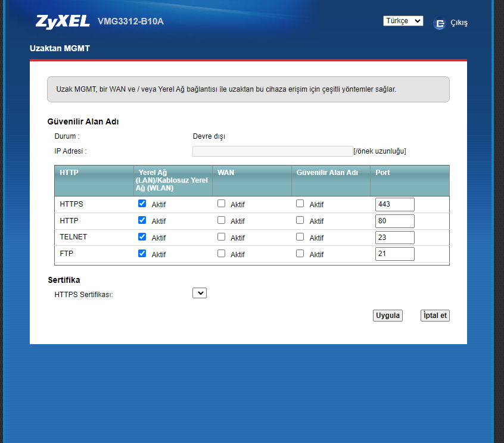504x443 pixels.
Task: Uncheck HTTPS LAN/WLAN Aktif checkbox
Action: [x=142, y=204]
